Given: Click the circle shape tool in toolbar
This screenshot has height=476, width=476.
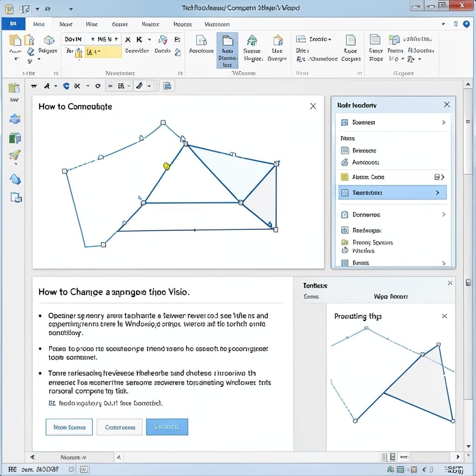Looking at the screenshot, I should [x=98, y=86].
